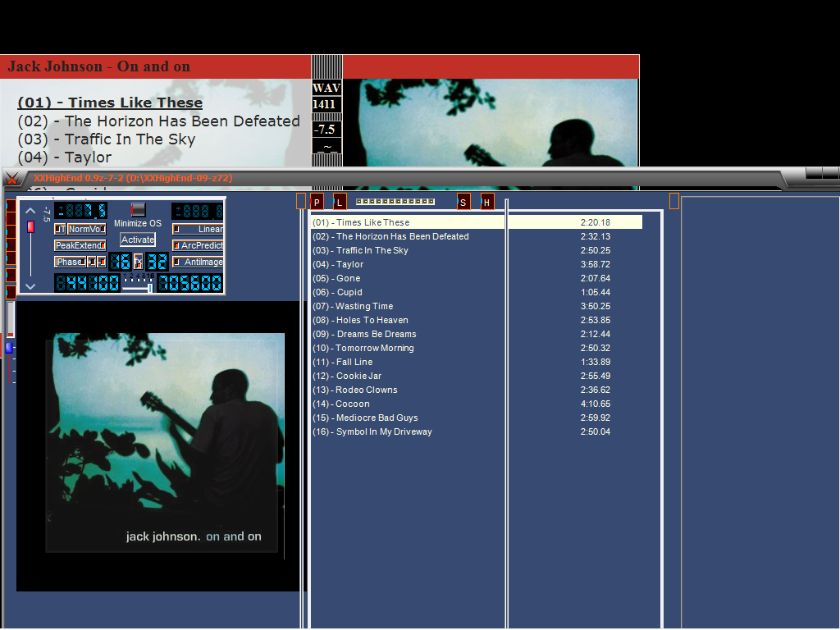Click the XXHighEnd logo icon in title bar
The image size is (840, 630).
pyautogui.click(x=11, y=178)
